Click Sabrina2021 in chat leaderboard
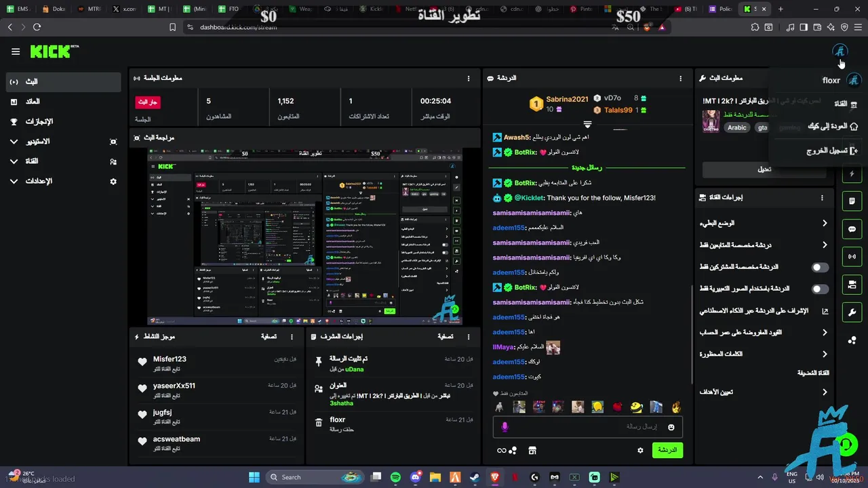This screenshot has height=488, width=868. click(x=567, y=100)
